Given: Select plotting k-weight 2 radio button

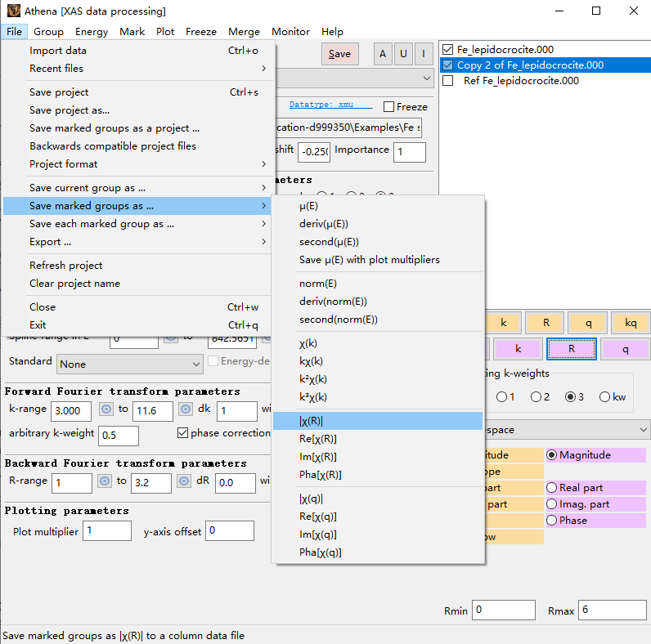Looking at the screenshot, I should pos(536,397).
